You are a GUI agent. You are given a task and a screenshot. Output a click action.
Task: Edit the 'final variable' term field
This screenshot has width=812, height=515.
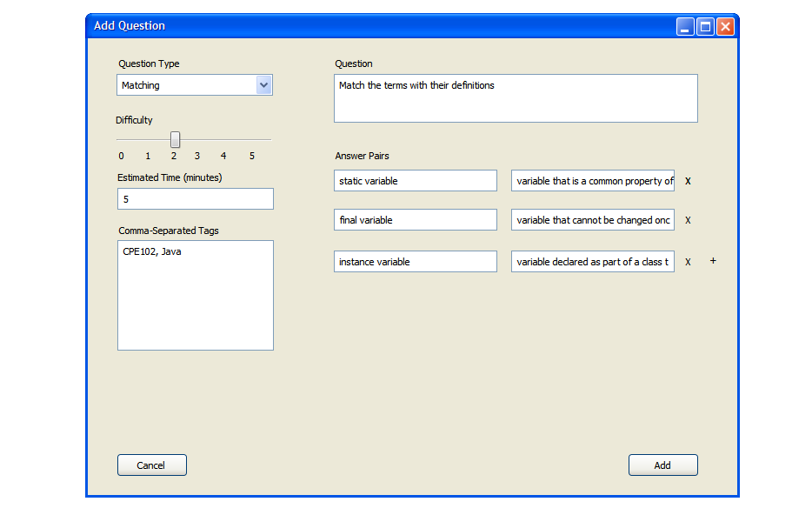416,220
